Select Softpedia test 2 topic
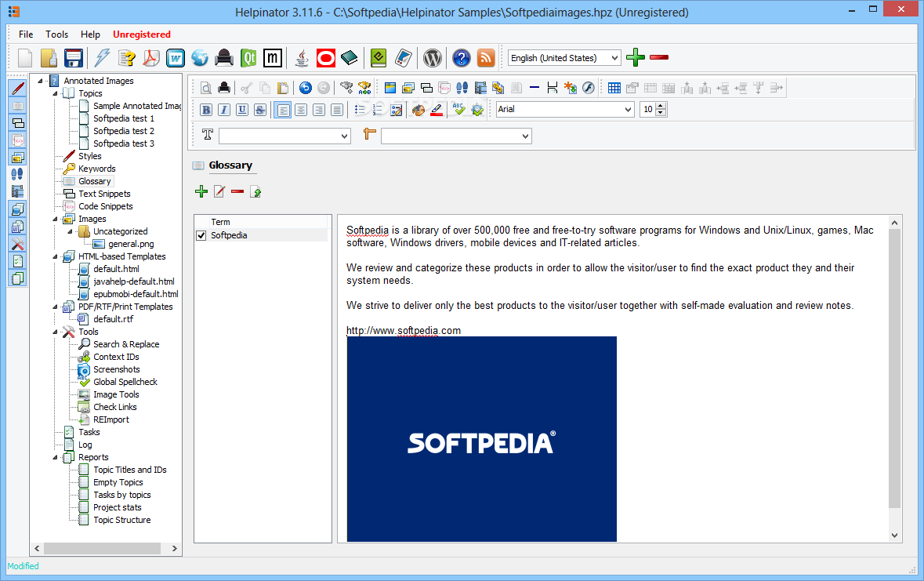This screenshot has height=581, width=924. point(124,131)
